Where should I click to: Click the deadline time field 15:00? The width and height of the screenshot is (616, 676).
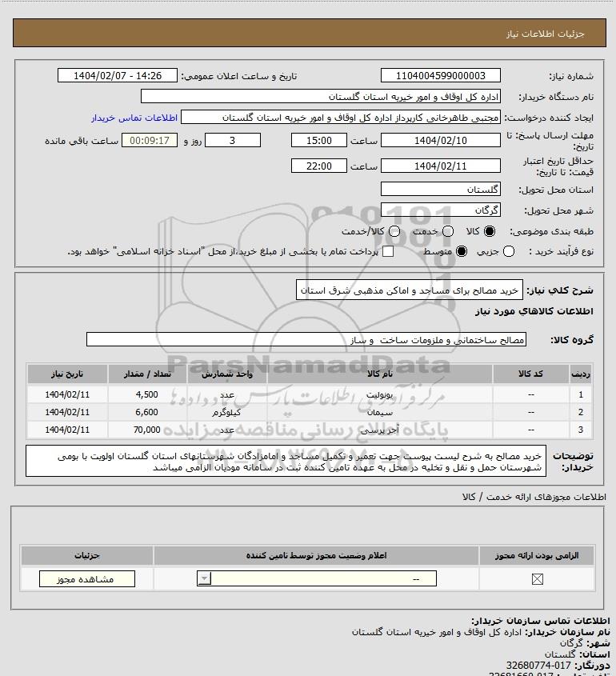click(x=319, y=140)
